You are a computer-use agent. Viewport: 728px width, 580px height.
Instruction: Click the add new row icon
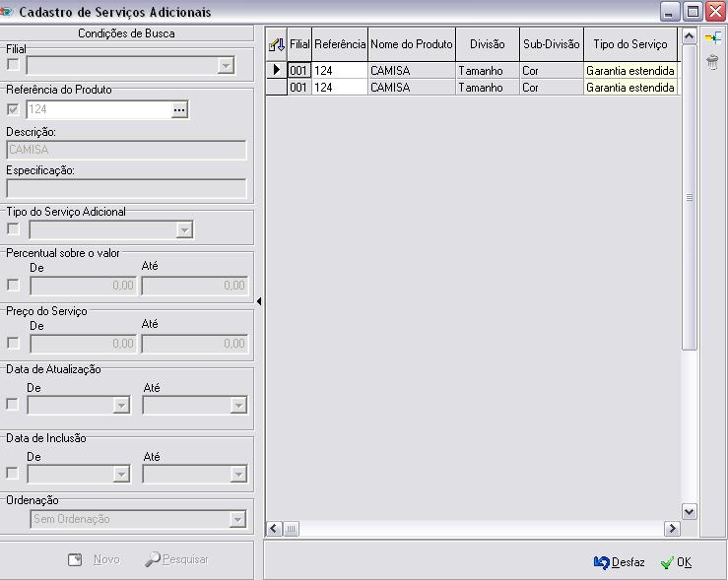coord(713,37)
